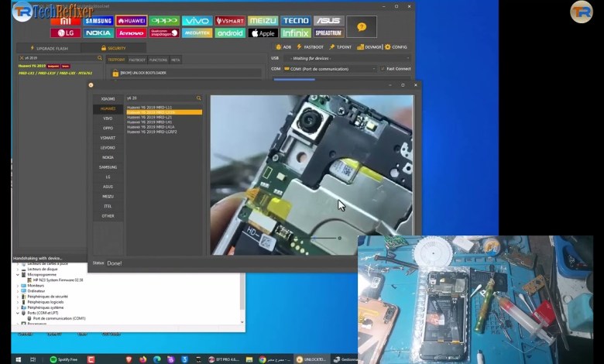The image size is (604, 364).
Task: Click the padlock icon beside Unlock Bootloader
Action: point(115,73)
